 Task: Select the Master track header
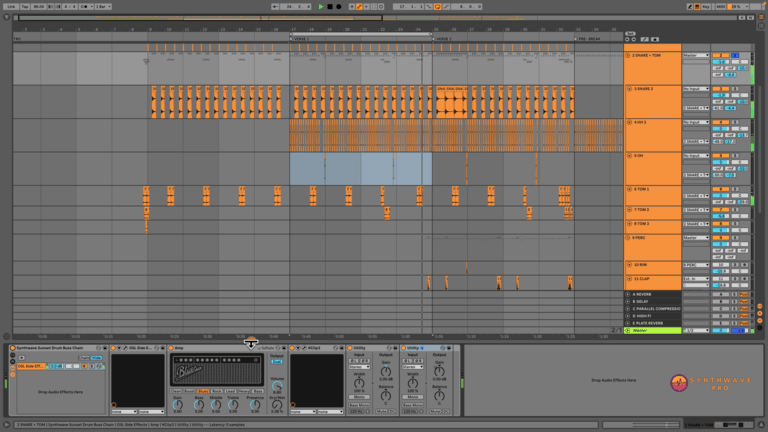pyautogui.click(x=654, y=331)
